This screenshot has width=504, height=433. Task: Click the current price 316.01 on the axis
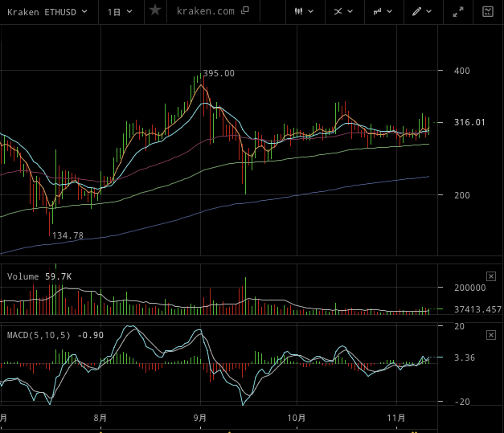pyautogui.click(x=469, y=122)
